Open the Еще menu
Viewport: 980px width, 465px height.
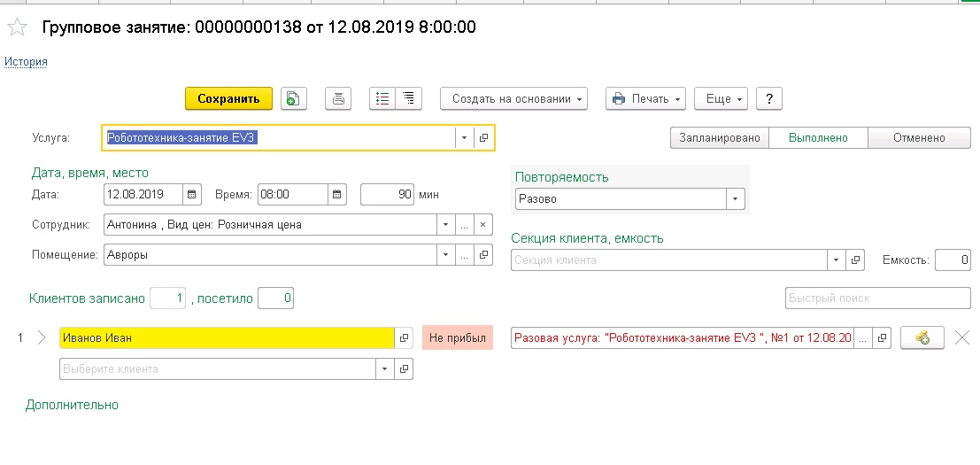coord(721,98)
